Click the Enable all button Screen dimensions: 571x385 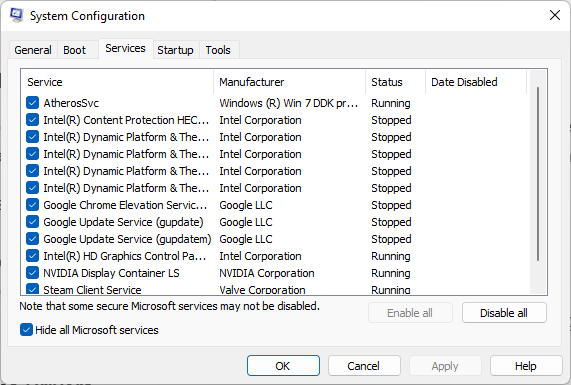coord(410,313)
